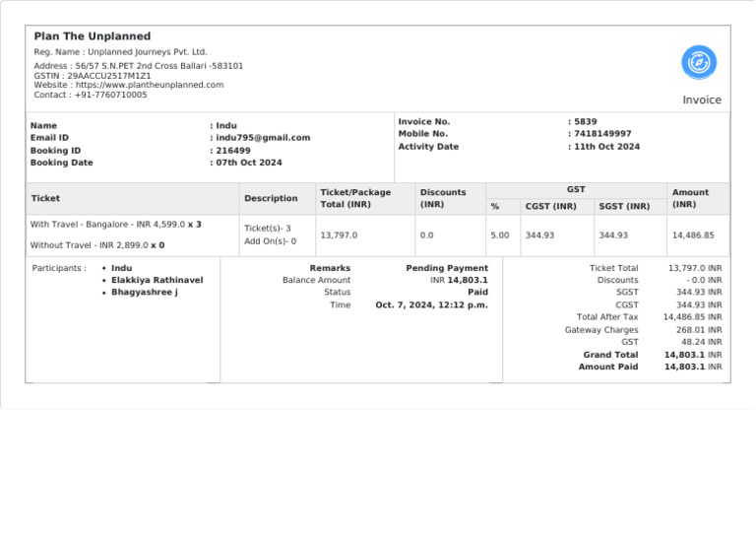The image size is (756, 535).
Task: Select the Pending Payment remark
Action: click(x=447, y=268)
